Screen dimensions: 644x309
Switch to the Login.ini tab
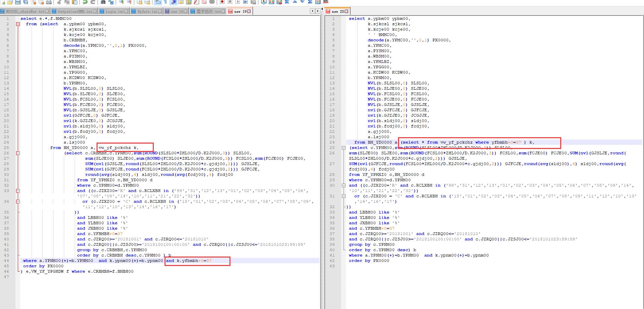(115, 11)
